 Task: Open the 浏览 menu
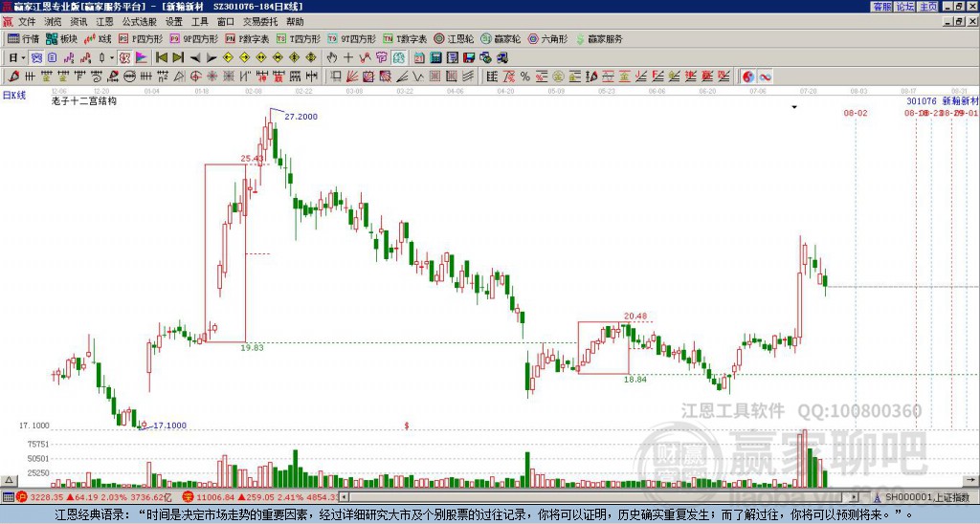pos(53,22)
